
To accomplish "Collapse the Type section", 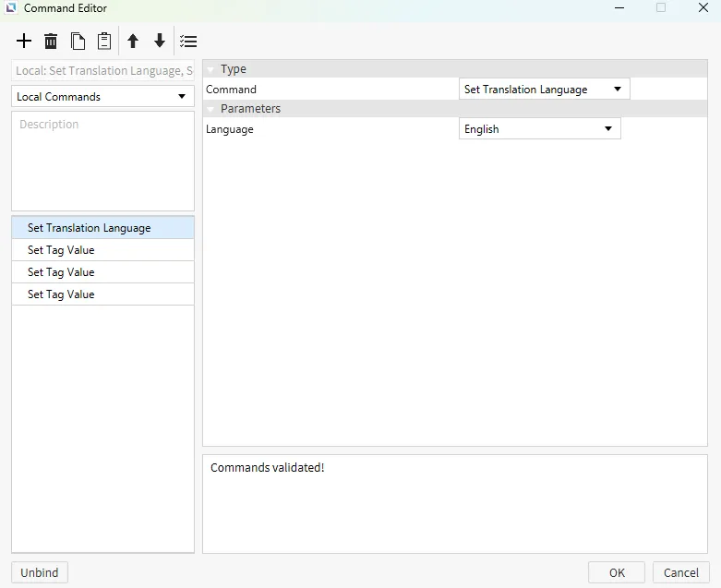I will tap(211, 69).
